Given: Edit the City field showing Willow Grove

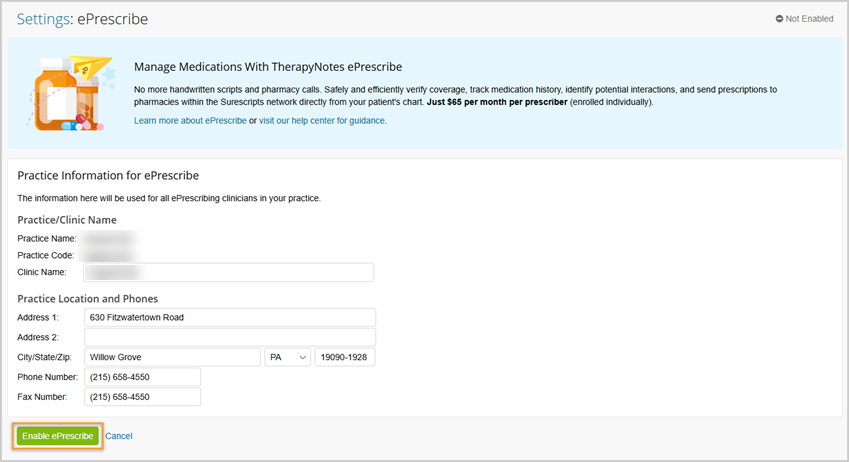Looking at the screenshot, I should pyautogui.click(x=172, y=357).
